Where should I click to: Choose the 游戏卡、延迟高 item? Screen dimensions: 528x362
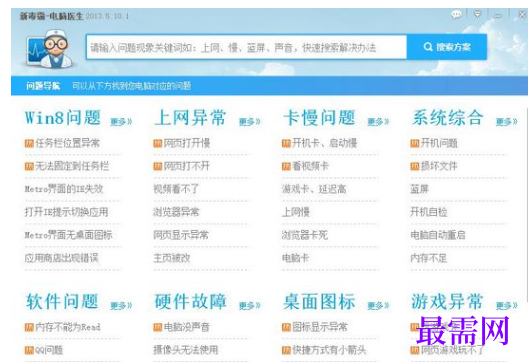(x=314, y=189)
